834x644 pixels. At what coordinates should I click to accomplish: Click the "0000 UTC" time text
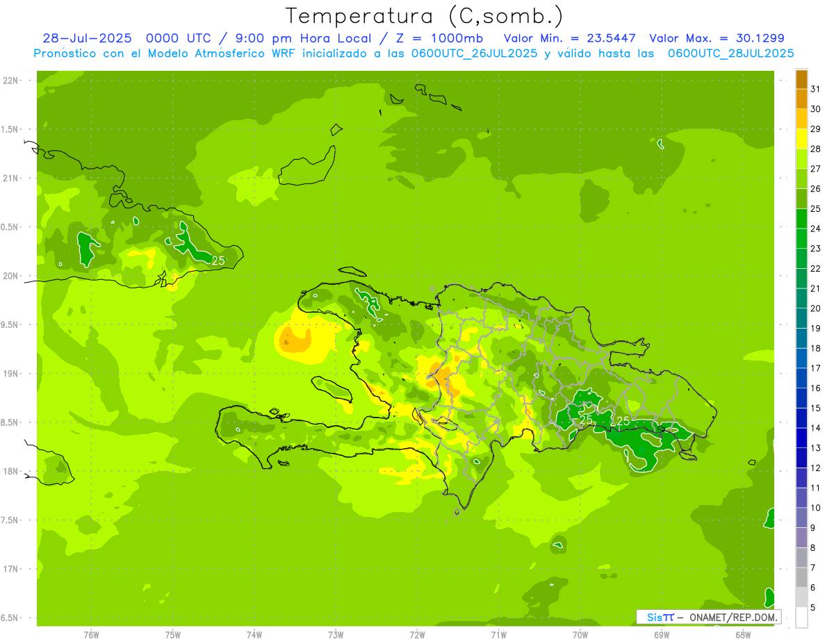[179, 38]
